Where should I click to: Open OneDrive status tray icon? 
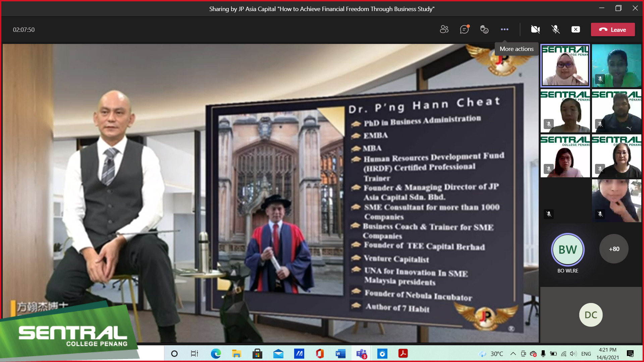[x=533, y=354]
